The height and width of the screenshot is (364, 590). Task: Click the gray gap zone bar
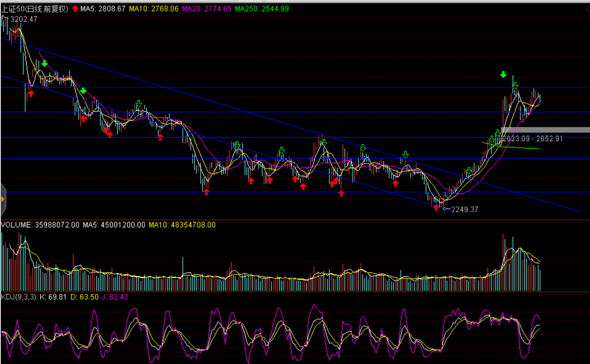tap(546, 130)
